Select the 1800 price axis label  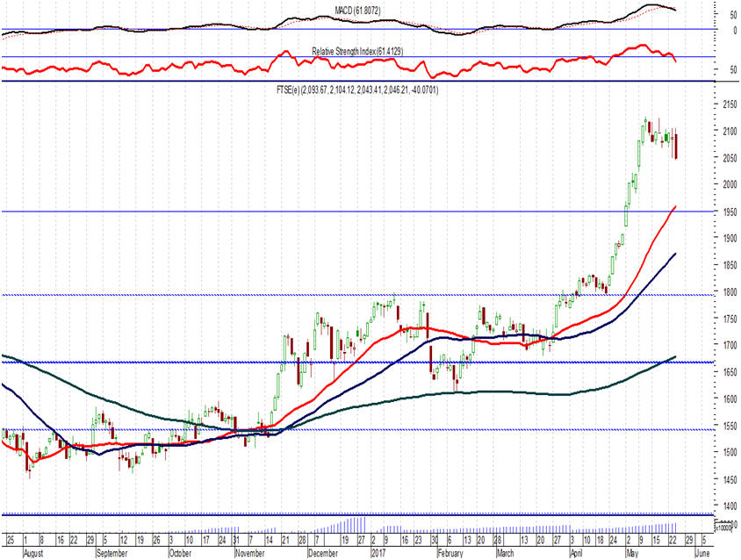tap(730, 292)
